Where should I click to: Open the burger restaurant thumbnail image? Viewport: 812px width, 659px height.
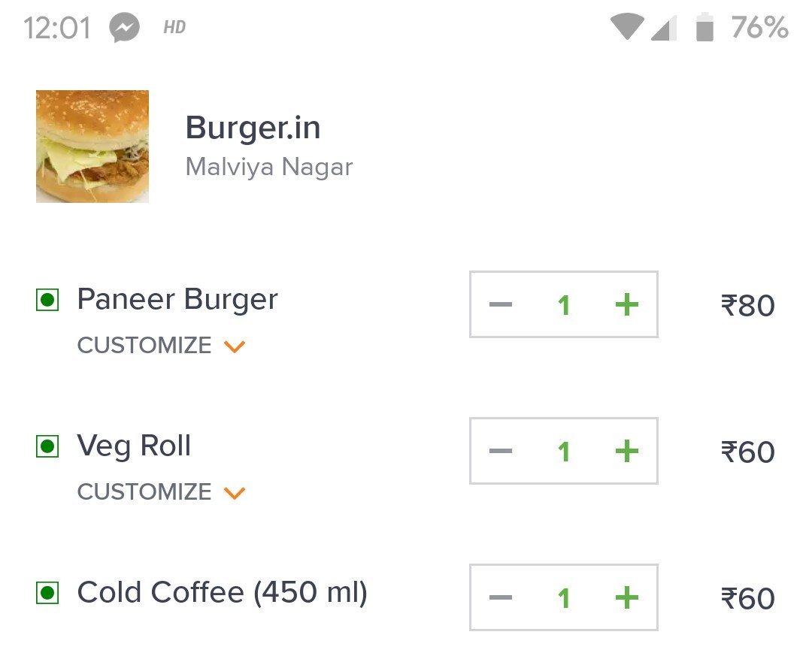click(x=92, y=147)
